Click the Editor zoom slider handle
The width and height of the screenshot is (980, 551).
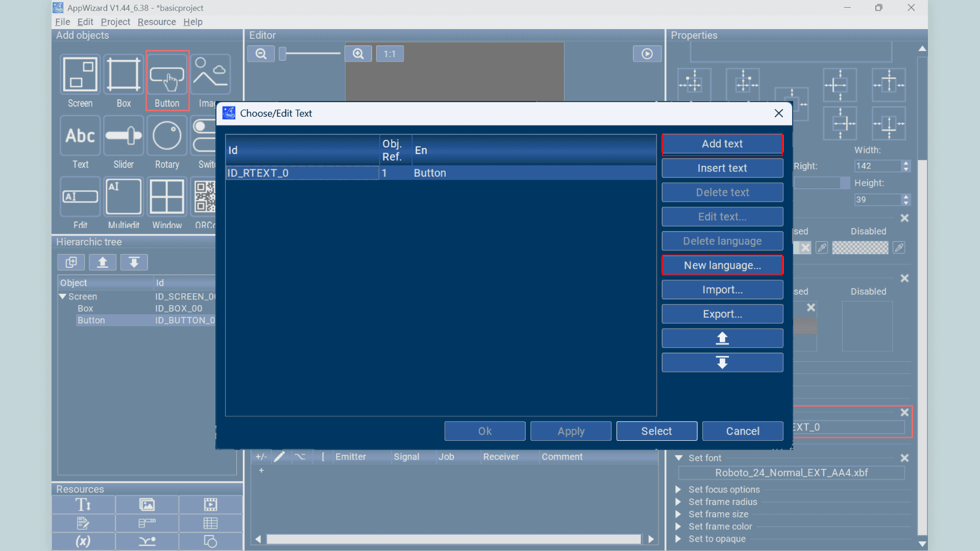282,53
